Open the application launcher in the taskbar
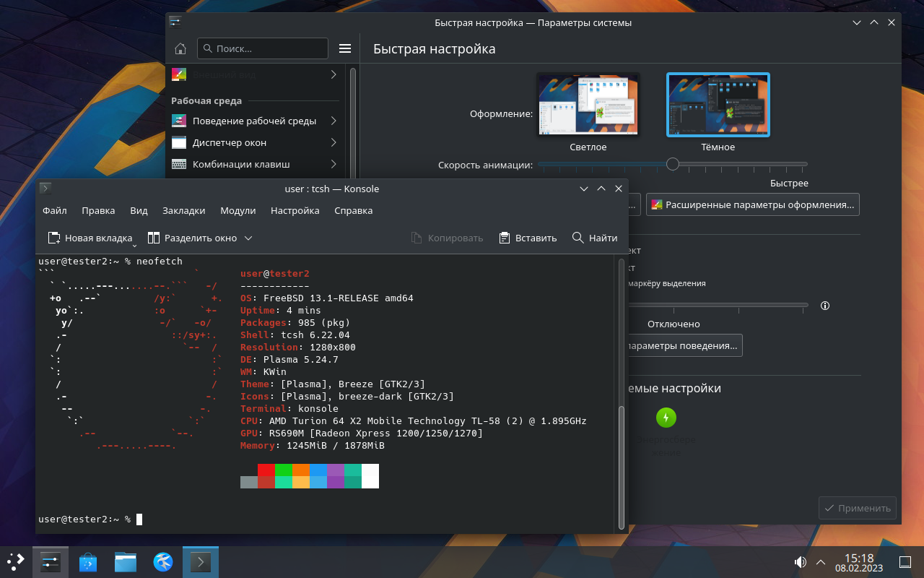 coord(16,561)
